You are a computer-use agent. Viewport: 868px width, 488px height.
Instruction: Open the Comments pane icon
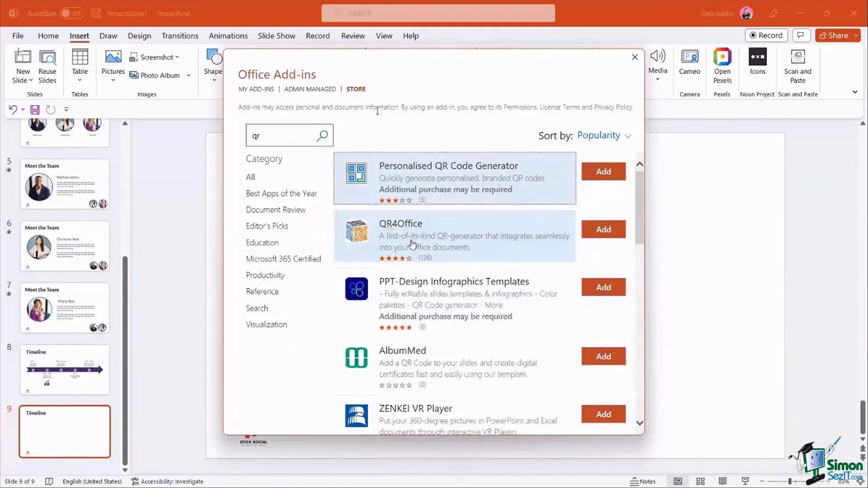[x=801, y=35]
